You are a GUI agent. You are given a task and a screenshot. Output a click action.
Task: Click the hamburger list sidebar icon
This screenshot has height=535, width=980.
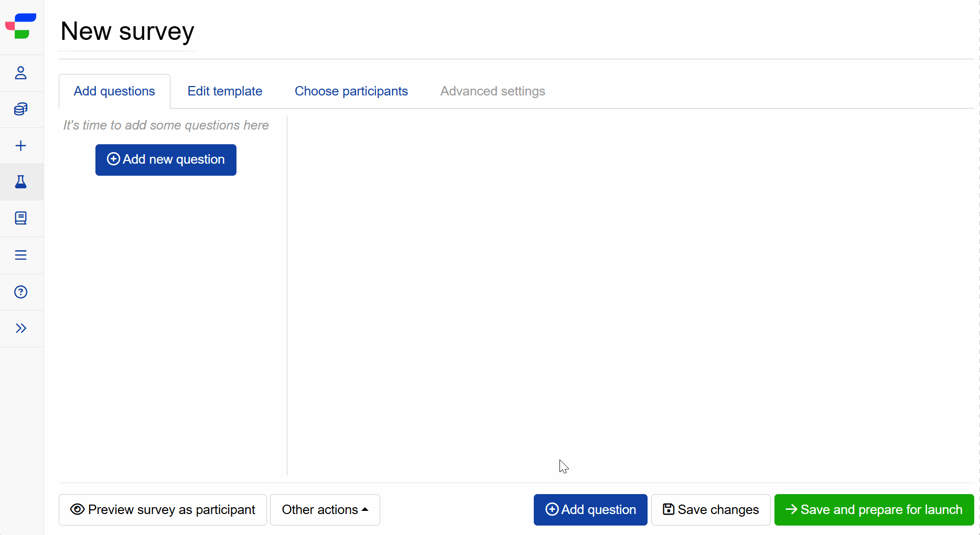(x=21, y=255)
